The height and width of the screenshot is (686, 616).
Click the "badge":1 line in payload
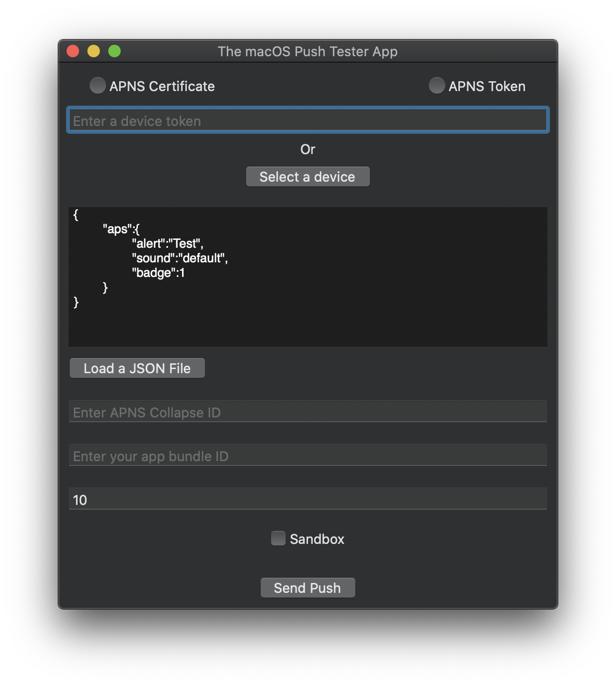coord(158,273)
